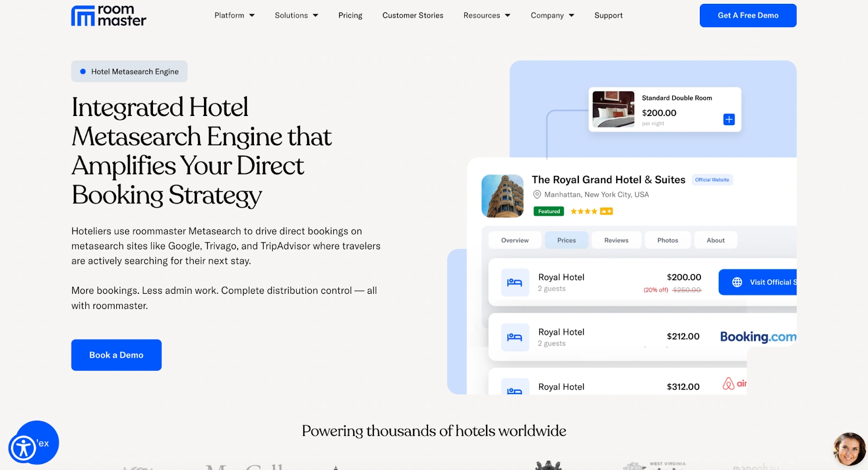
Task: Click the $200.00 per night price on room card
Action: (x=659, y=113)
